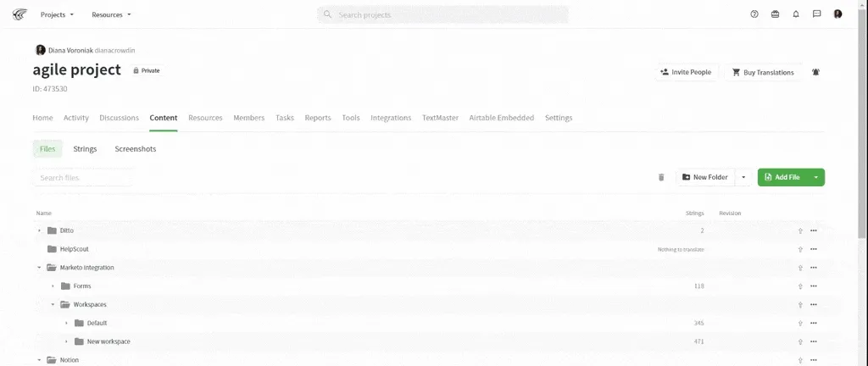Open the New Folder dropdown arrow

(743, 177)
